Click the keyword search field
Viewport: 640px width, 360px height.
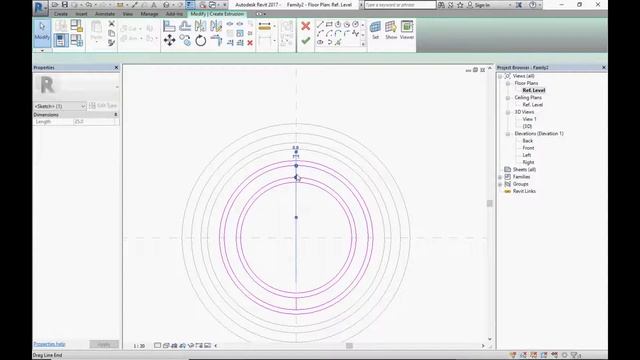400,5
